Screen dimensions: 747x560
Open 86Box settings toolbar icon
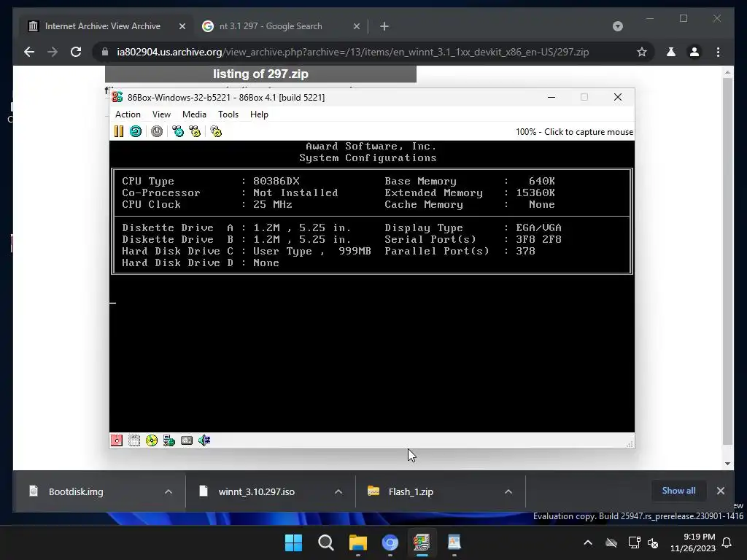216,131
